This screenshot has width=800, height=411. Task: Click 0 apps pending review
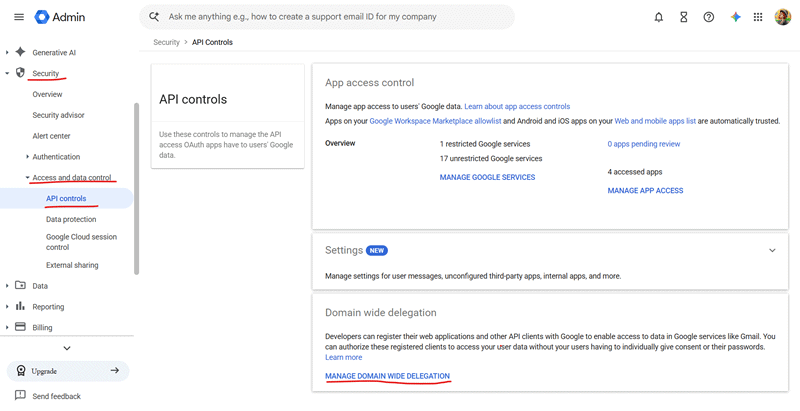point(643,144)
